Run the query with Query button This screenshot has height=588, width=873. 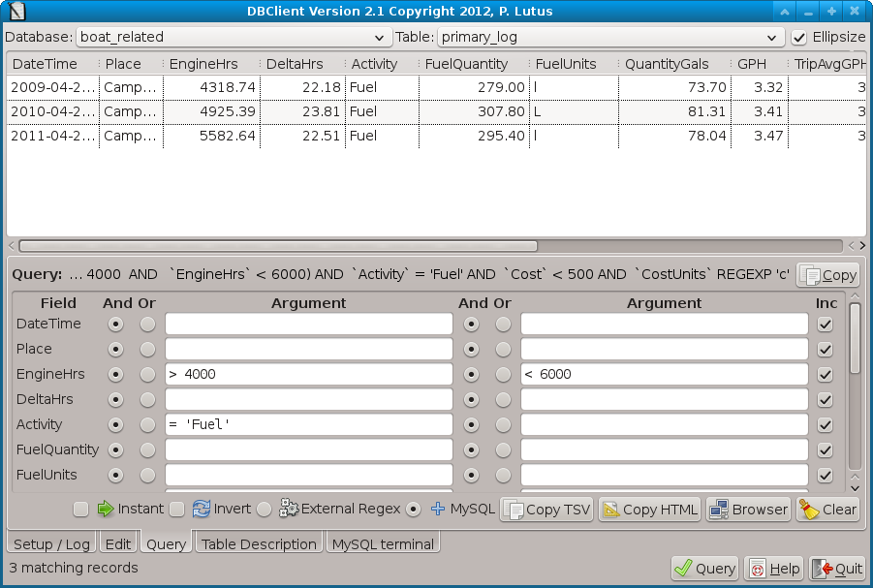click(704, 569)
